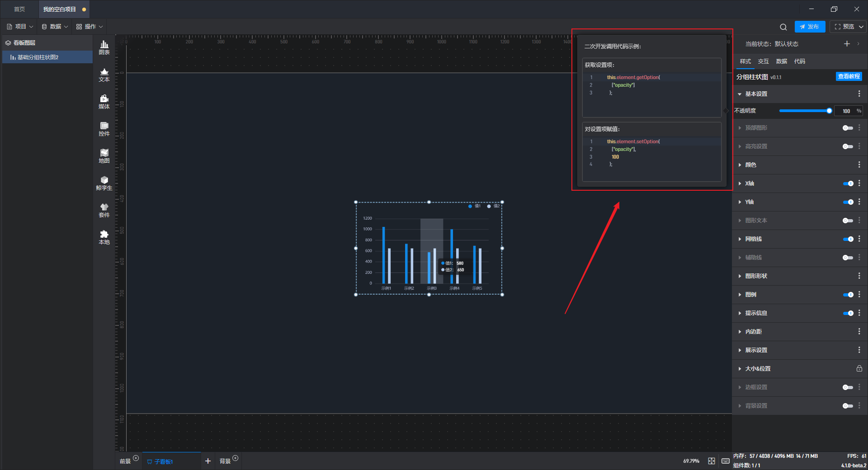
Task: Click the 查看教程 tutorial button
Action: click(x=849, y=76)
